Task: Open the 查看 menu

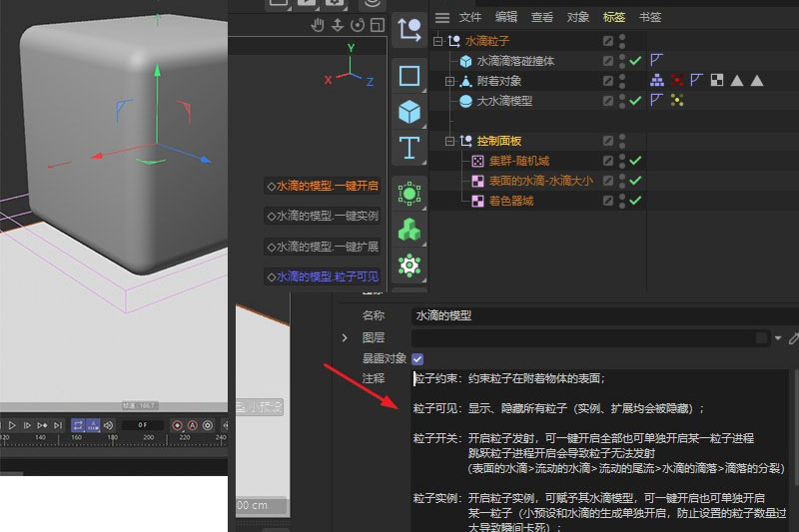Action: [542, 17]
